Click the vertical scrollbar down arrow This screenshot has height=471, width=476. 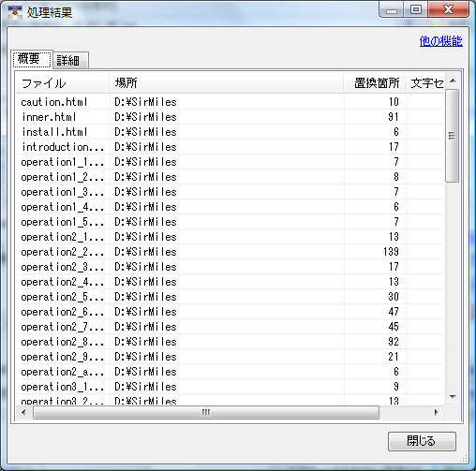click(x=453, y=397)
